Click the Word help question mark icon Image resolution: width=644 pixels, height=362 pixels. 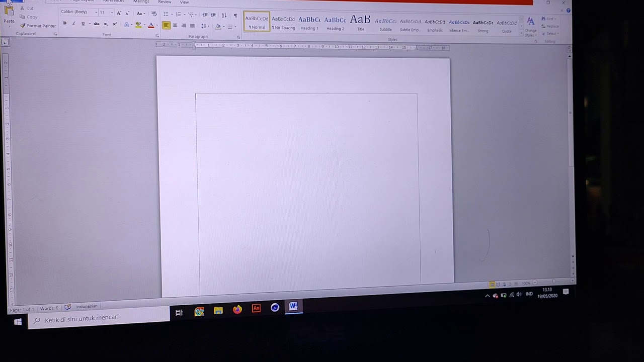[569, 10]
